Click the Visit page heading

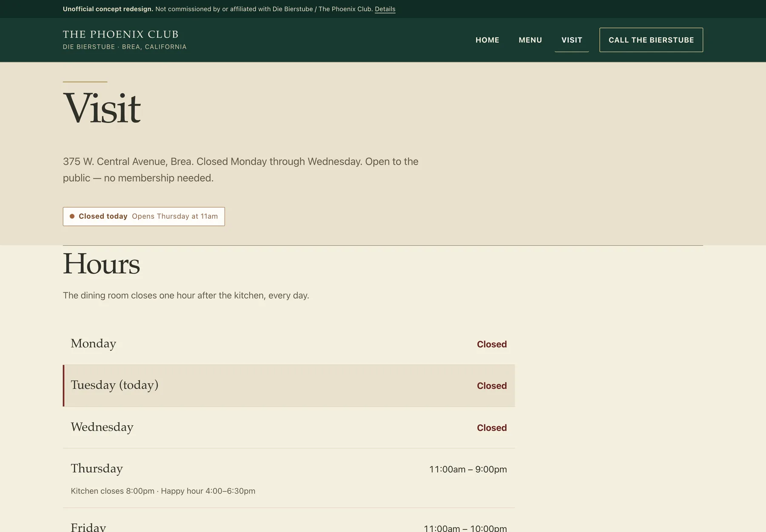(102, 108)
